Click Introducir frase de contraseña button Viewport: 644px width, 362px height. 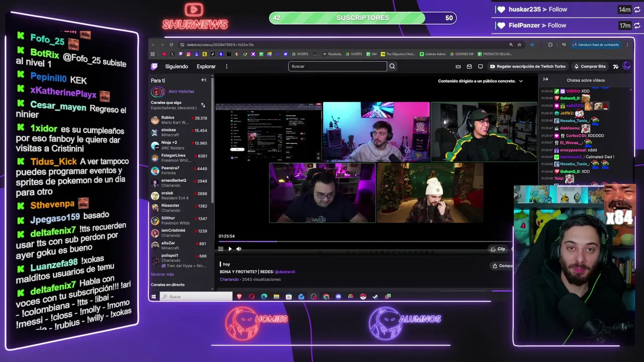coord(595,45)
